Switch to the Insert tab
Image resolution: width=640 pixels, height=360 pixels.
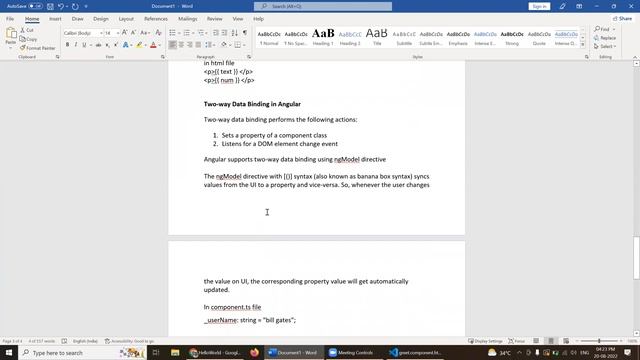tap(55, 19)
